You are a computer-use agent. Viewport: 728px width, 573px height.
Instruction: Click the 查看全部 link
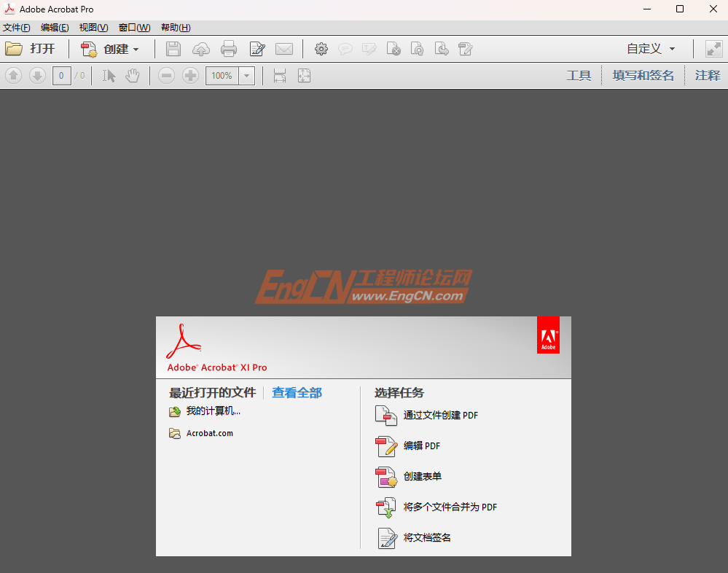[x=297, y=392]
